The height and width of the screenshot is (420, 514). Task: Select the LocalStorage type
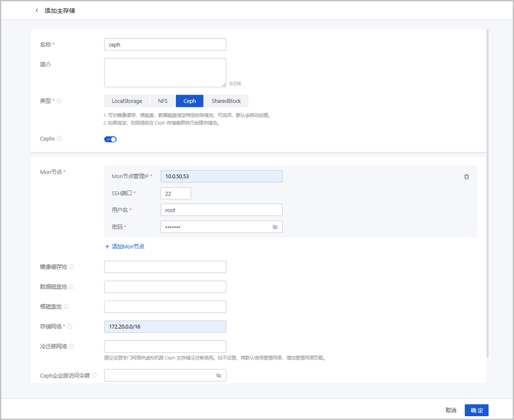click(x=127, y=101)
